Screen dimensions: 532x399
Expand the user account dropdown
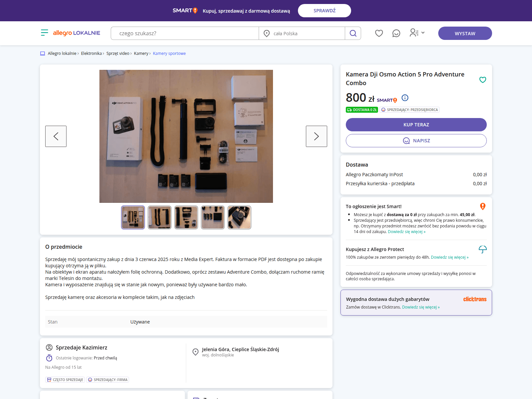(417, 33)
